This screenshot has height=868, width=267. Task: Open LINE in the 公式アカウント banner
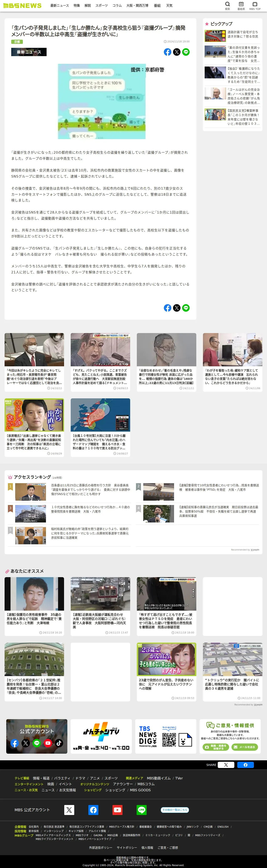point(37,743)
